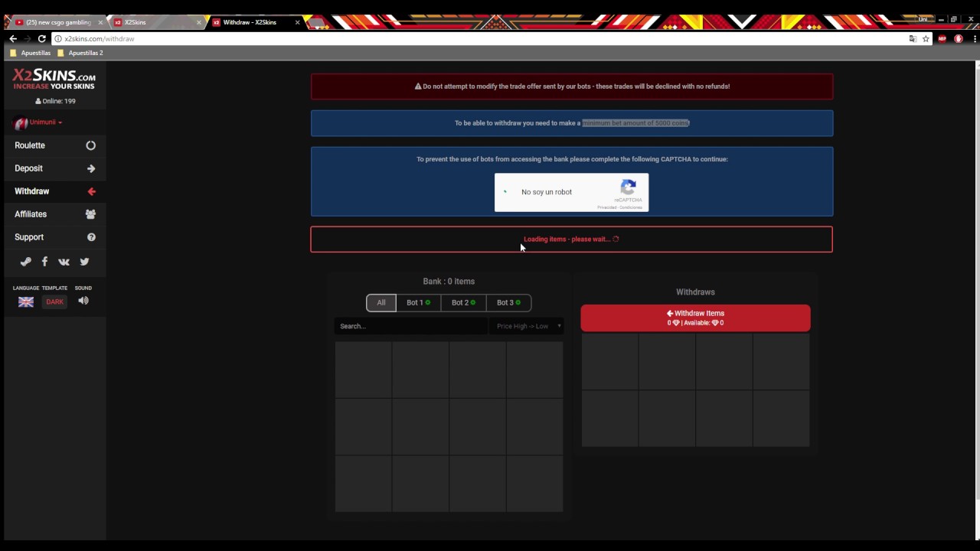
Task: Click the Support question-mark icon
Action: click(91, 237)
